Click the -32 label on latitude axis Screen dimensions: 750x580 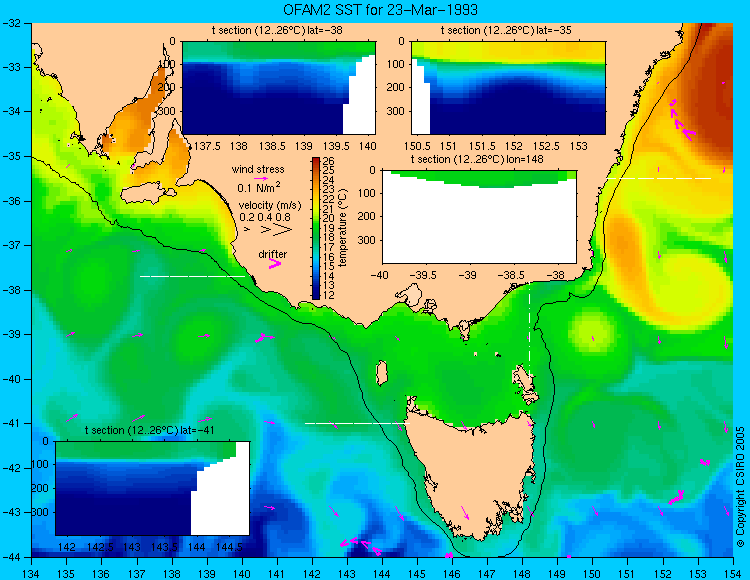tap(10, 22)
